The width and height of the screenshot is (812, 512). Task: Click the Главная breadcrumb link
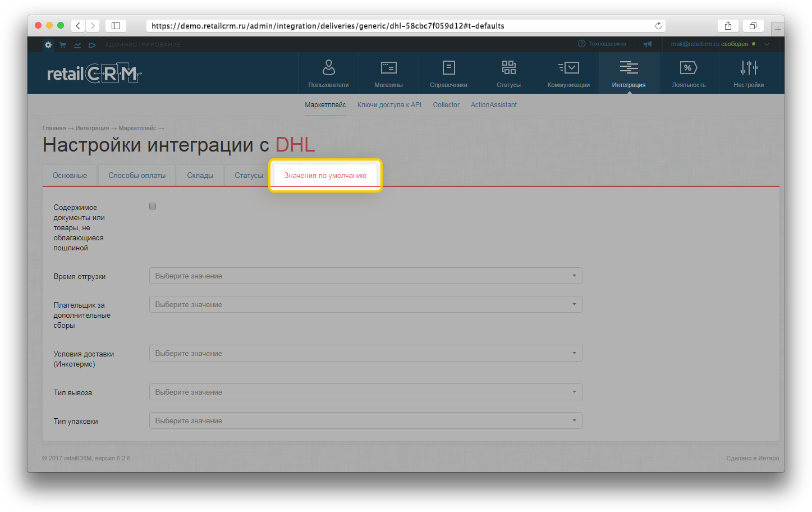(x=54, y=129)
